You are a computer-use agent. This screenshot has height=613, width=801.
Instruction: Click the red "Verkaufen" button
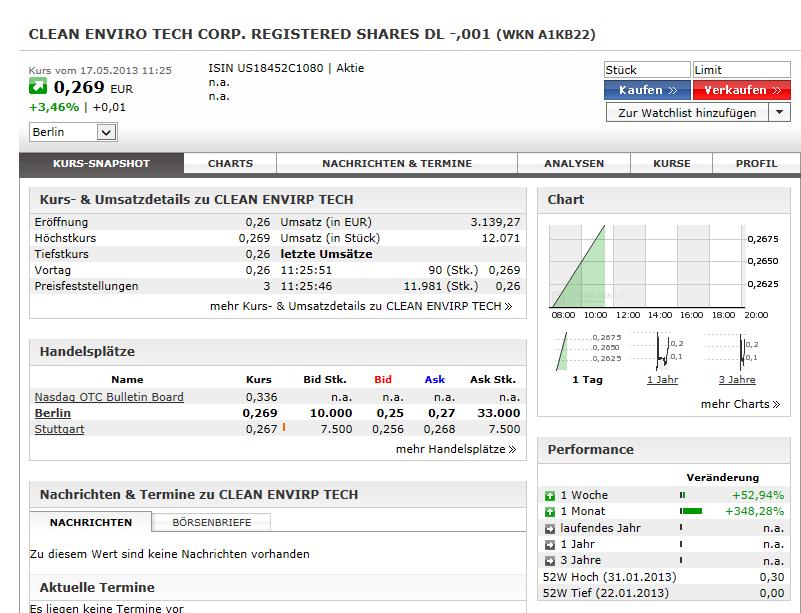(741, 89)
